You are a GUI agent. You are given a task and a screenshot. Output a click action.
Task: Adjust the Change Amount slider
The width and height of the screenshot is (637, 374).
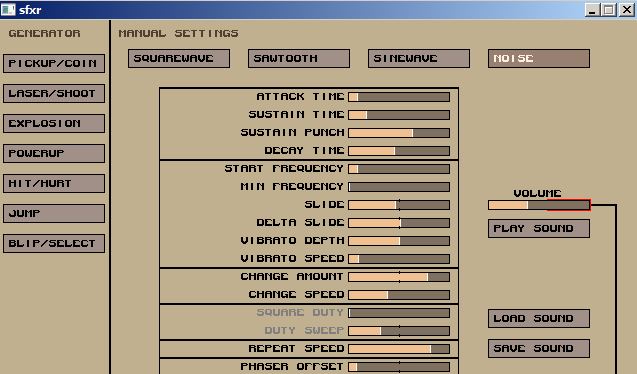point(399,277)
